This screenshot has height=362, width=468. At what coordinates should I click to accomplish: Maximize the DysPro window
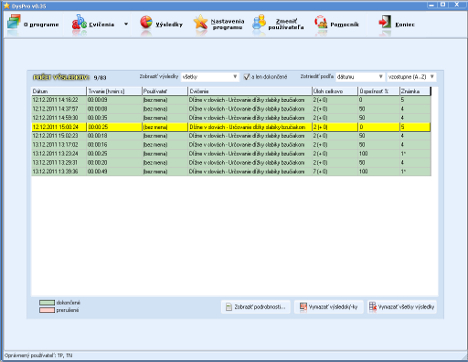443,5
